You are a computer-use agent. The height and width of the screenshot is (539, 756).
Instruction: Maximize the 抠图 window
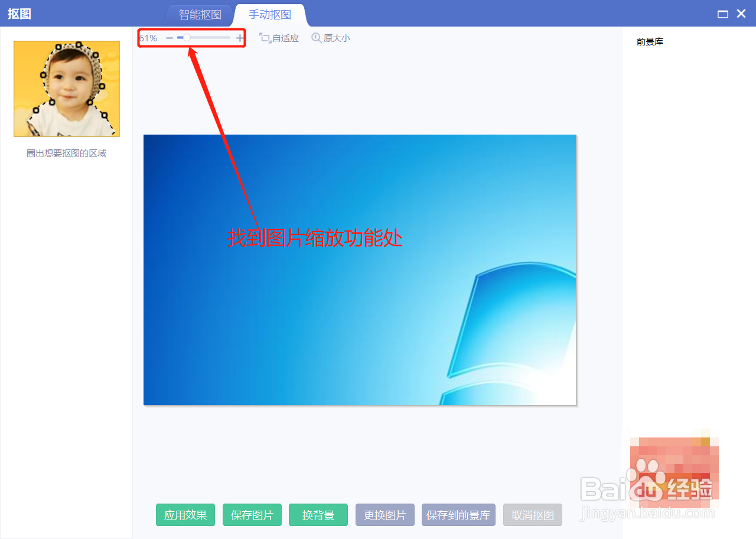[722, 14]
